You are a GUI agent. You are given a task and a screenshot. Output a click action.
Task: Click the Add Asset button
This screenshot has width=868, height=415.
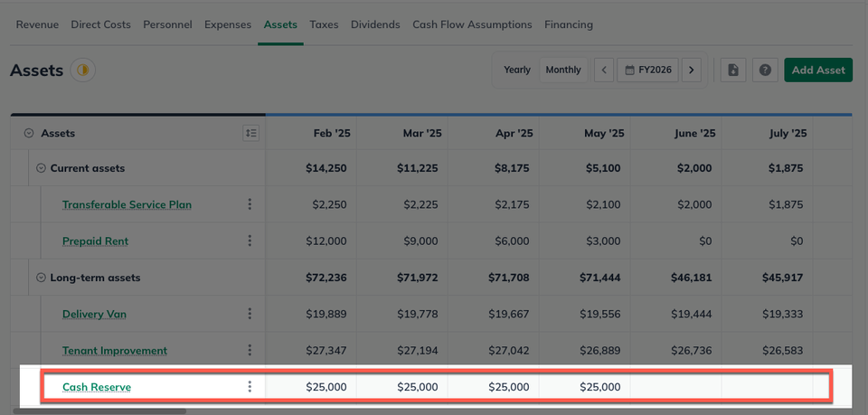coord(818,71)
